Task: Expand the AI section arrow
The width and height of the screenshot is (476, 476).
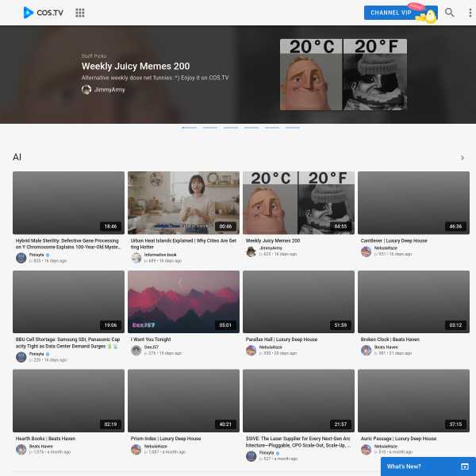Action: pyautogui.click(x=462, y=158)
